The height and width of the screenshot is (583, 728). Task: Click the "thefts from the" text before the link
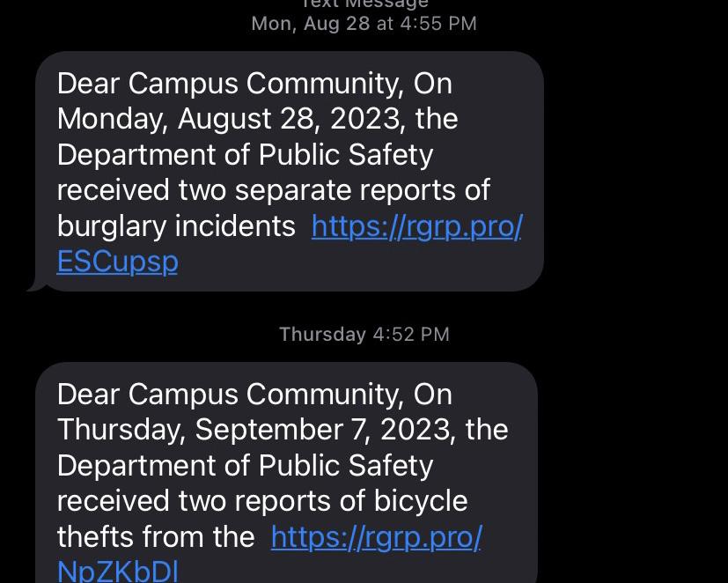coord(156,537)
